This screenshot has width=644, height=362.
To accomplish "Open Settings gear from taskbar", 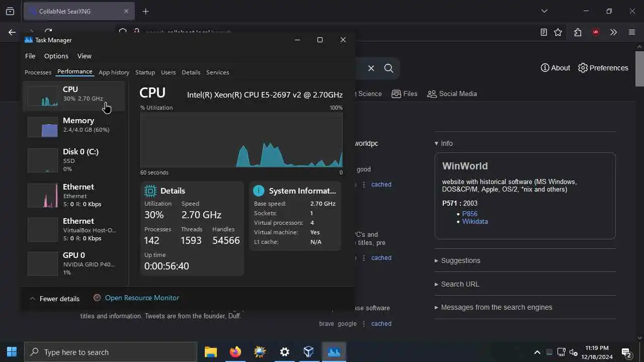I will tap(284, 352).
